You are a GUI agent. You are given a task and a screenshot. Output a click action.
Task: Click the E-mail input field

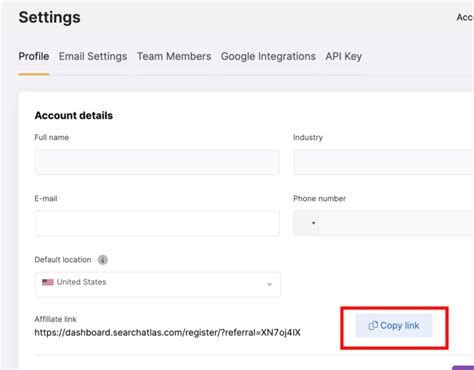point(157,223)
